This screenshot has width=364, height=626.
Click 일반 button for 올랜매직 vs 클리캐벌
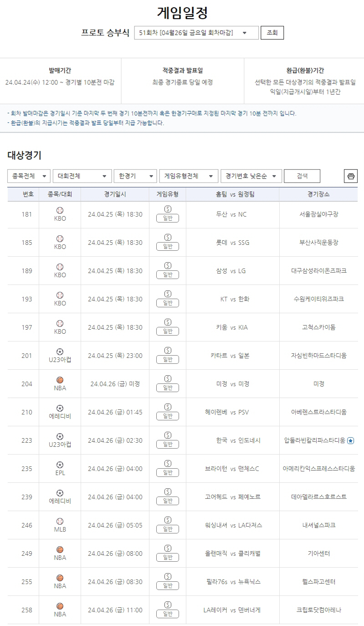click(x=168, y=558)
